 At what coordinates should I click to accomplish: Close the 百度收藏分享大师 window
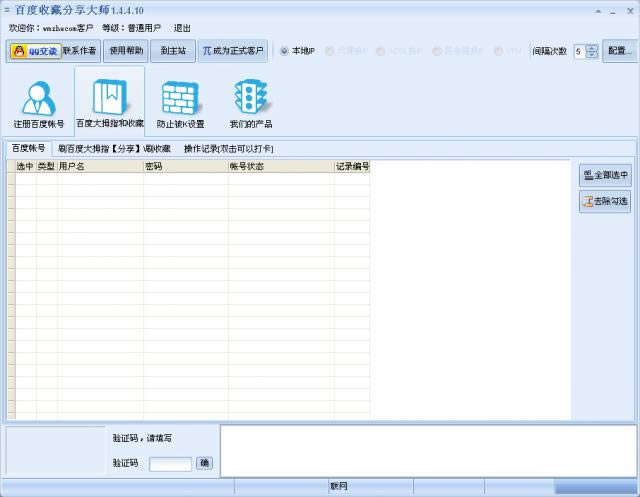[x=630, y=11]
